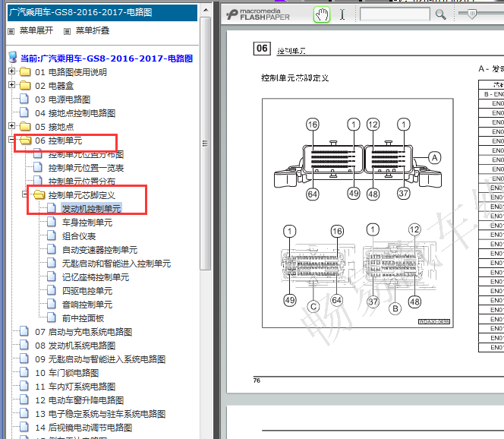Click the page icon of 组合仪表
The height and width of the screenshot is (439, 504).
pyautogui.click(x=52, y=235)
